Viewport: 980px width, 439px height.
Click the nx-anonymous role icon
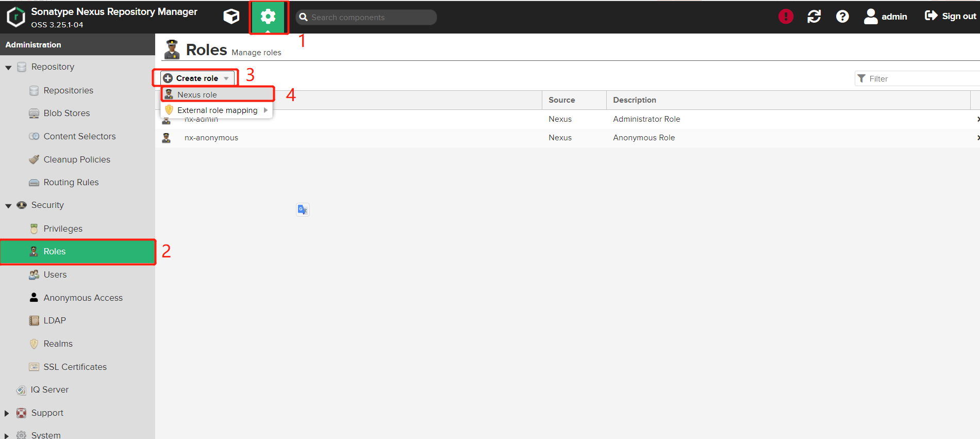click(167, 138)
